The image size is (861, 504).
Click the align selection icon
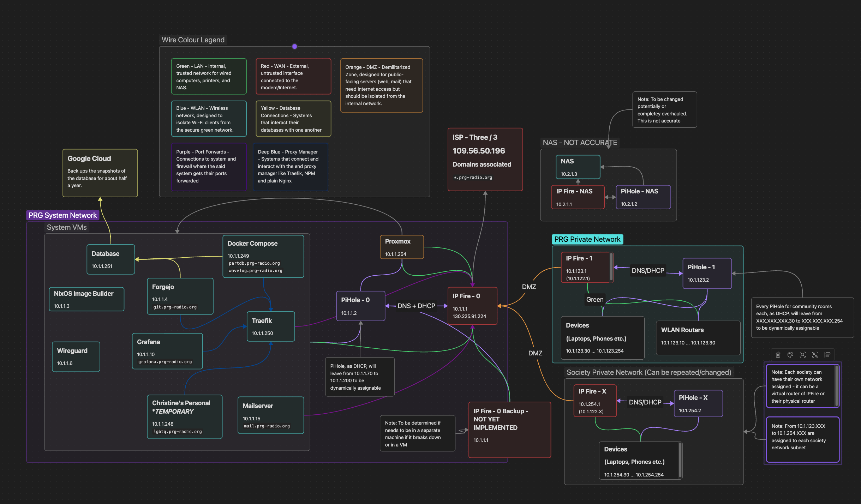point(827,355)
